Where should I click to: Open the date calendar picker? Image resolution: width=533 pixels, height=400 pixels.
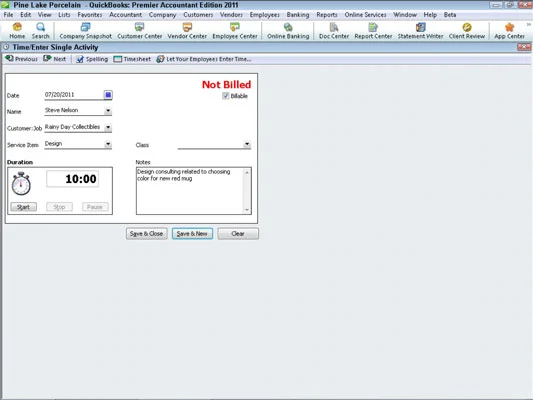(x=108, y=95)
